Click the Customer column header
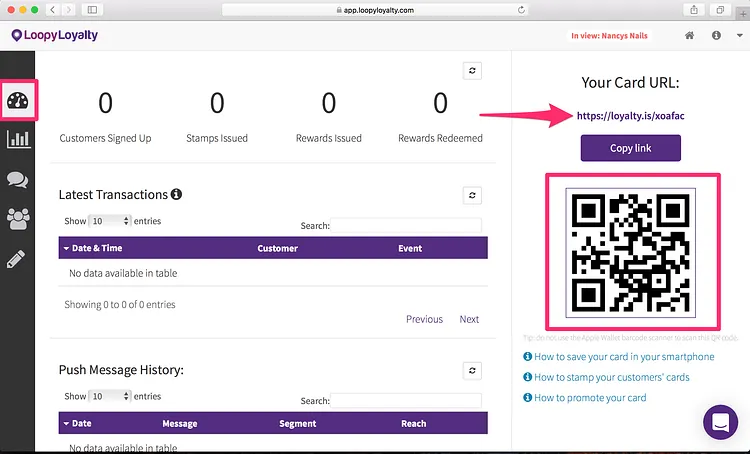Image resolution: width=750 pixels, height=454 pixels. click(x=277, y=248)
